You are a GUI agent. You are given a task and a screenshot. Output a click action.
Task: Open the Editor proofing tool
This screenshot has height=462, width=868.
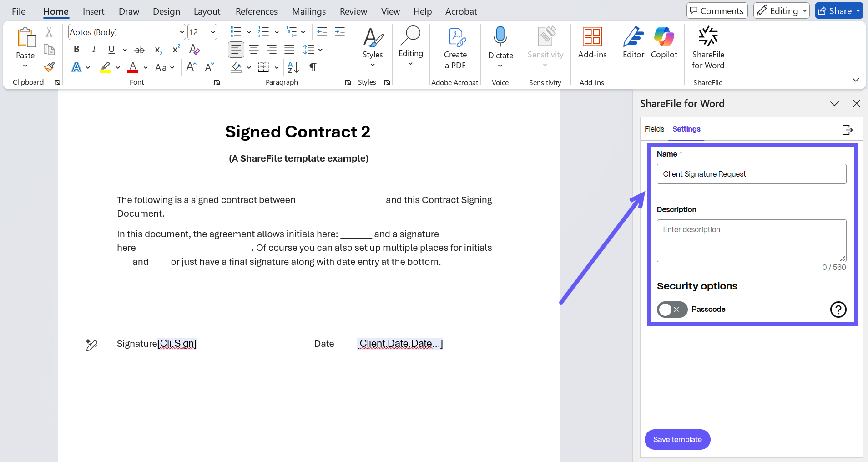click(633, 43)
